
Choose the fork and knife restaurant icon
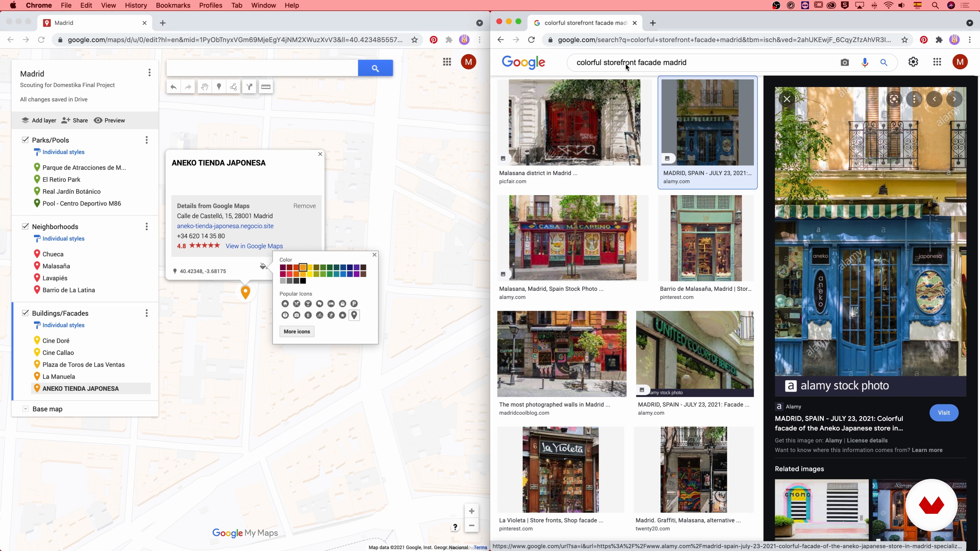click(x=297, y=304)
